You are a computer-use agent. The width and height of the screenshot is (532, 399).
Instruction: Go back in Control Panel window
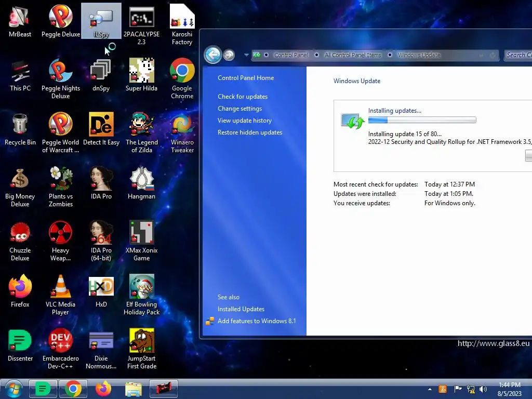[212, 54]
